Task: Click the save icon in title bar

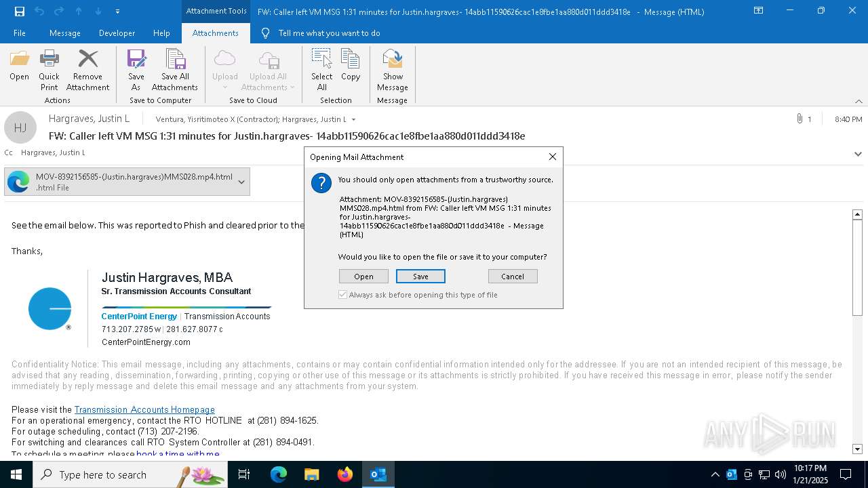Action: coord(19,12)
